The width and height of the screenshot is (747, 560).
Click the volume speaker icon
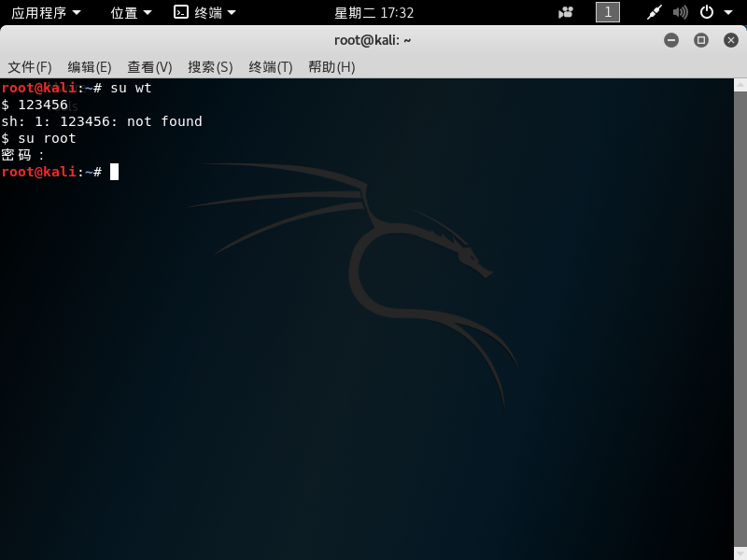[x=681, y=12]
